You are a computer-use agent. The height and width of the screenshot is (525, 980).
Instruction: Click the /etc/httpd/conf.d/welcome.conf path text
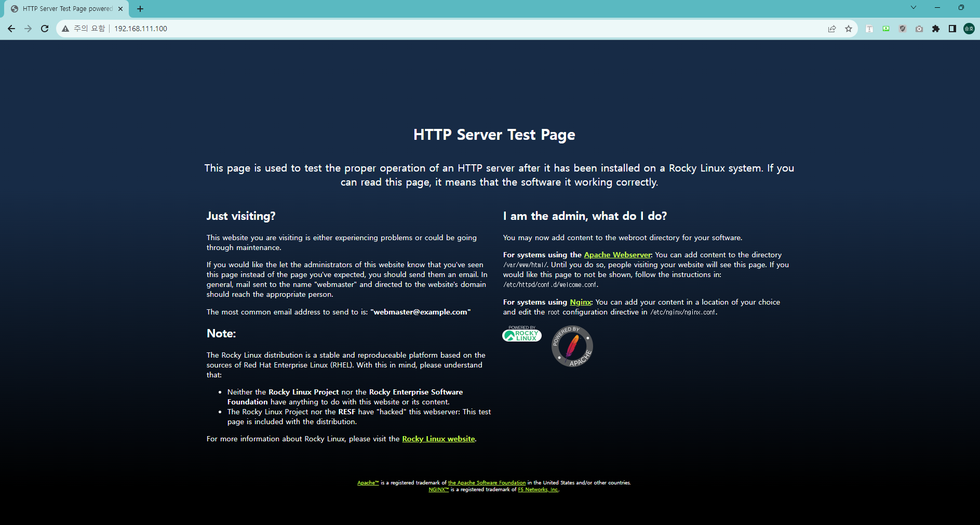(x=550, y=285)
